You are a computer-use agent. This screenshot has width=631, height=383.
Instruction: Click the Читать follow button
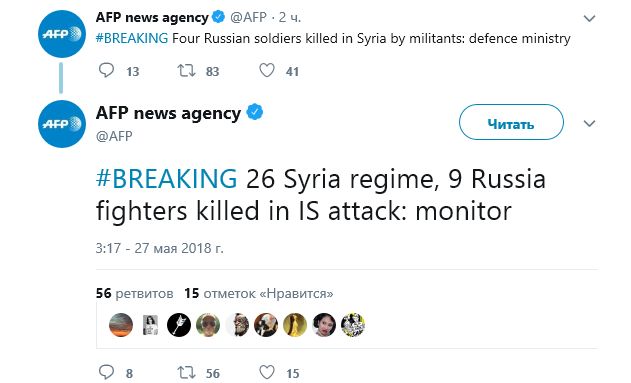[x=511, y=122]
